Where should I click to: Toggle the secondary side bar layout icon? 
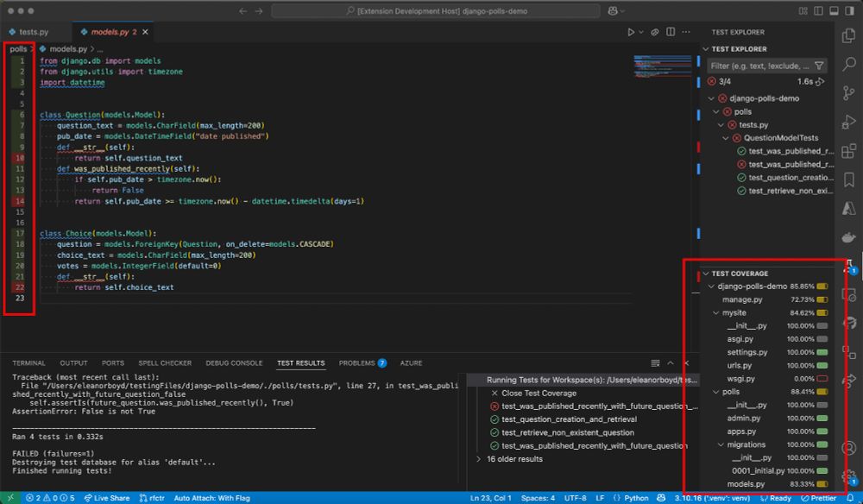850,11
